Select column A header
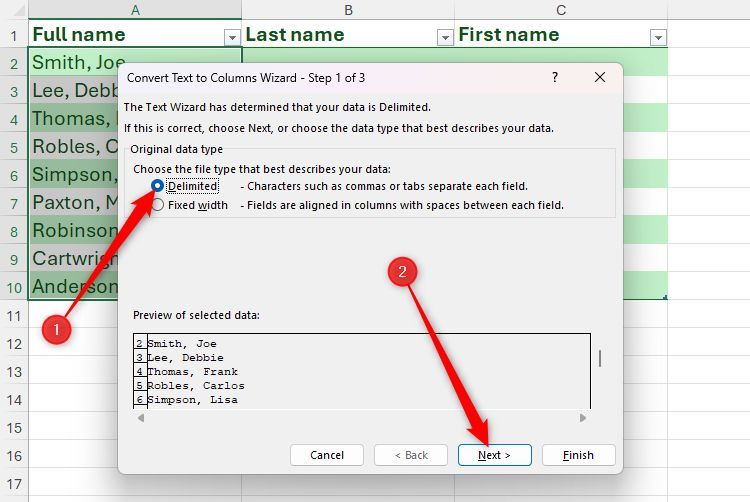This screenshot has width=750, height=502. coord(135,10)
